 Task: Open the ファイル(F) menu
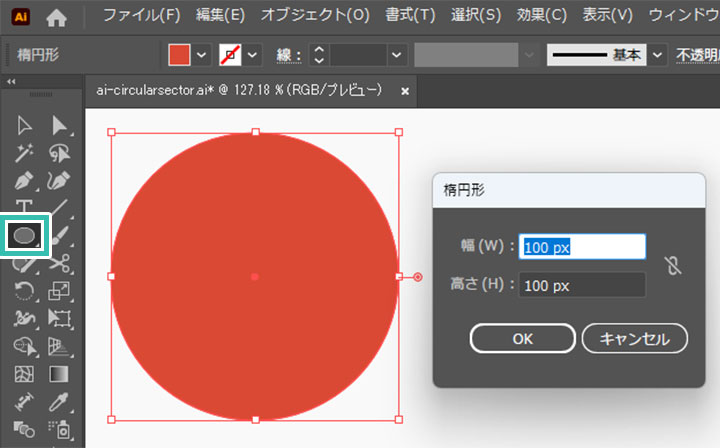tap(141, 16)
